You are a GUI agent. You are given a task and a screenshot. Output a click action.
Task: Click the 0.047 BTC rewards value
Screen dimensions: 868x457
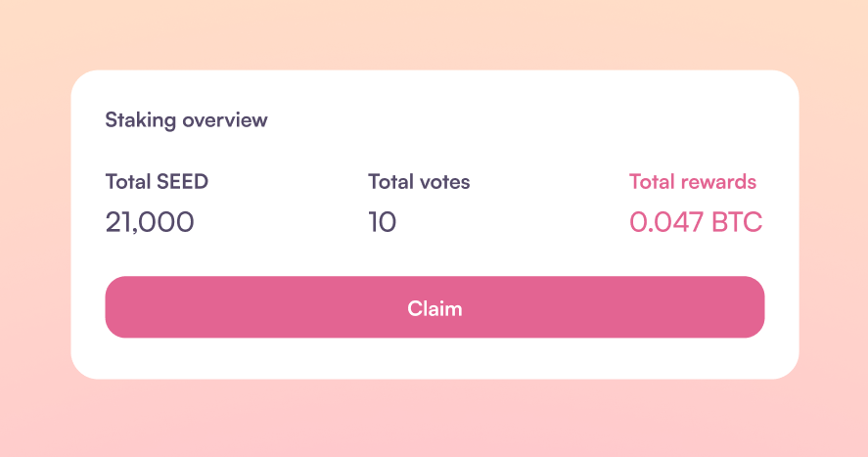pyautogui.click(x=696, y=222)
